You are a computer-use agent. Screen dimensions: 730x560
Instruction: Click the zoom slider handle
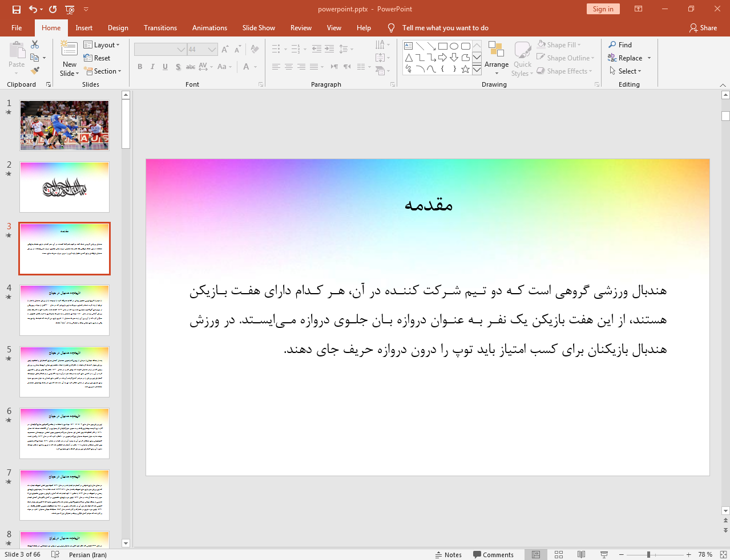click(x=648, y=554)
